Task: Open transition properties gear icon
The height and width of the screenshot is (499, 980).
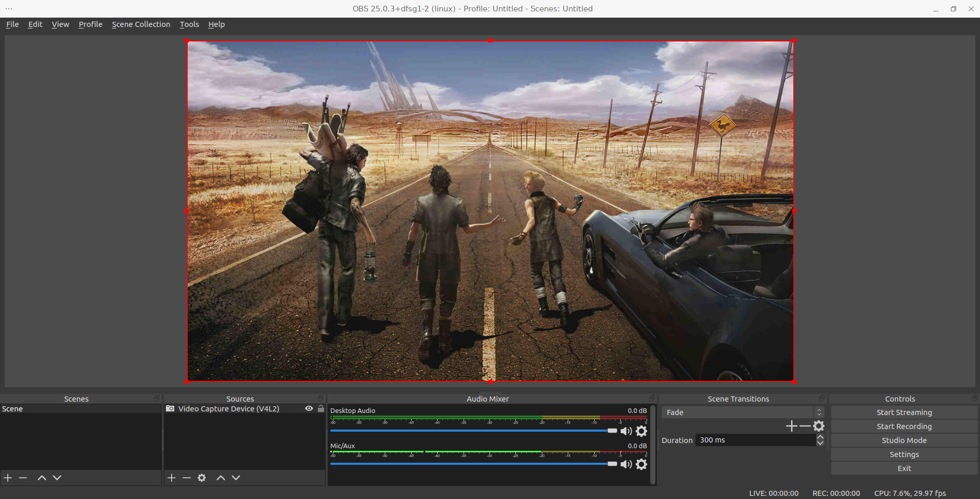Action: [819, 426]
